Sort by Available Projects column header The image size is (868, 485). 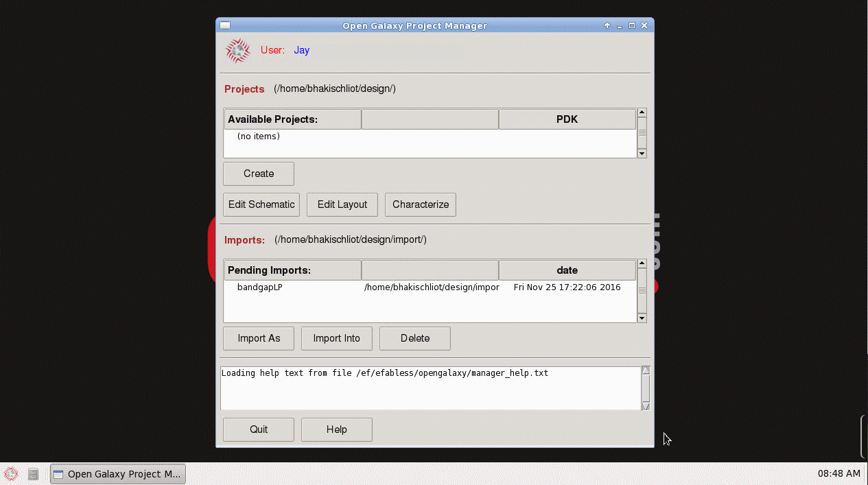pos(293,119)
